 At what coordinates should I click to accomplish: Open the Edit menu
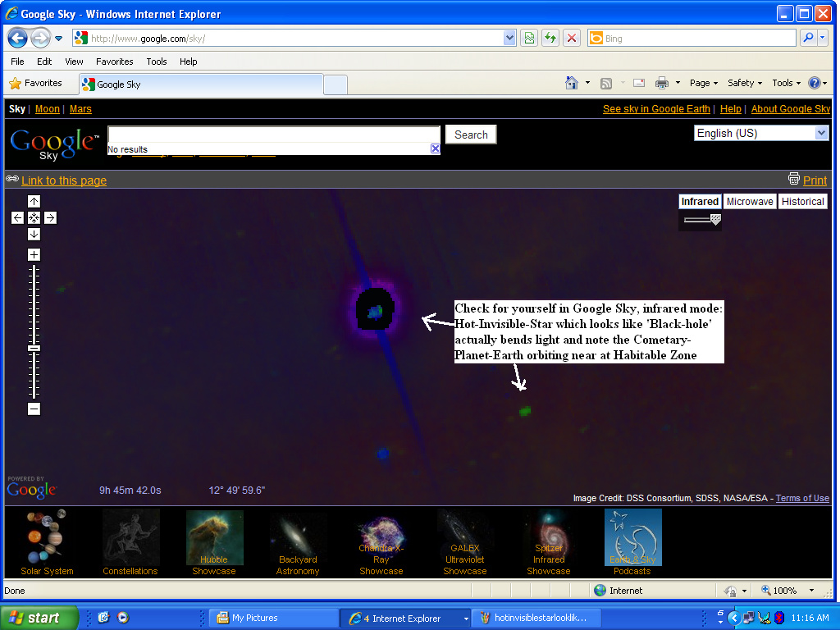click(x=44, y=62)
